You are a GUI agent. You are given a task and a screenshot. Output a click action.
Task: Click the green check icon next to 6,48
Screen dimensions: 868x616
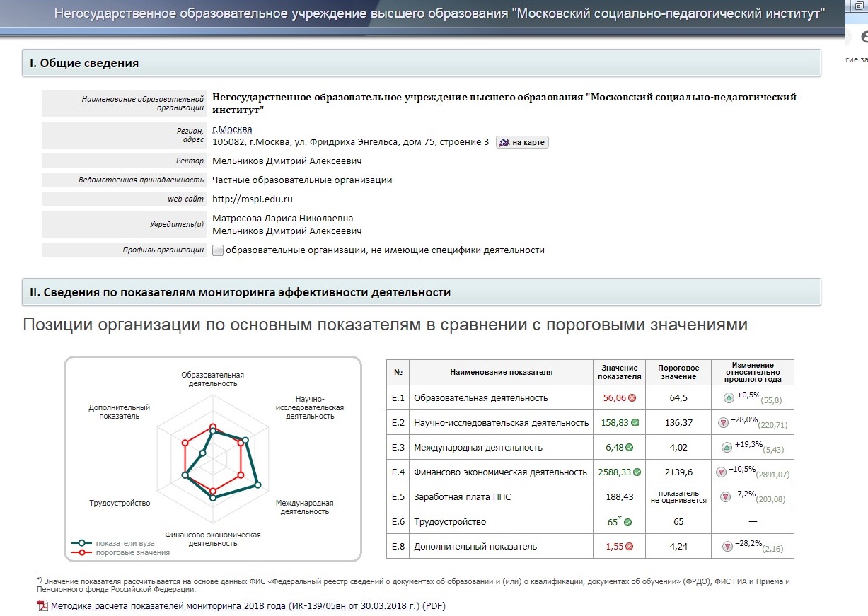(630, 447)
